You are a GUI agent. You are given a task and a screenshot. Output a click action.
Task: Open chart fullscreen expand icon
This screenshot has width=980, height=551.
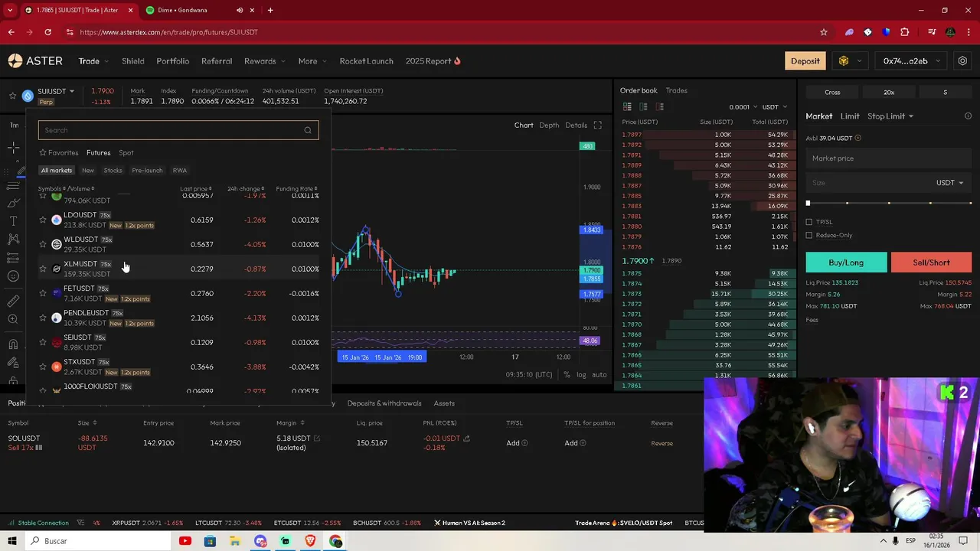[x=598, y=126]
